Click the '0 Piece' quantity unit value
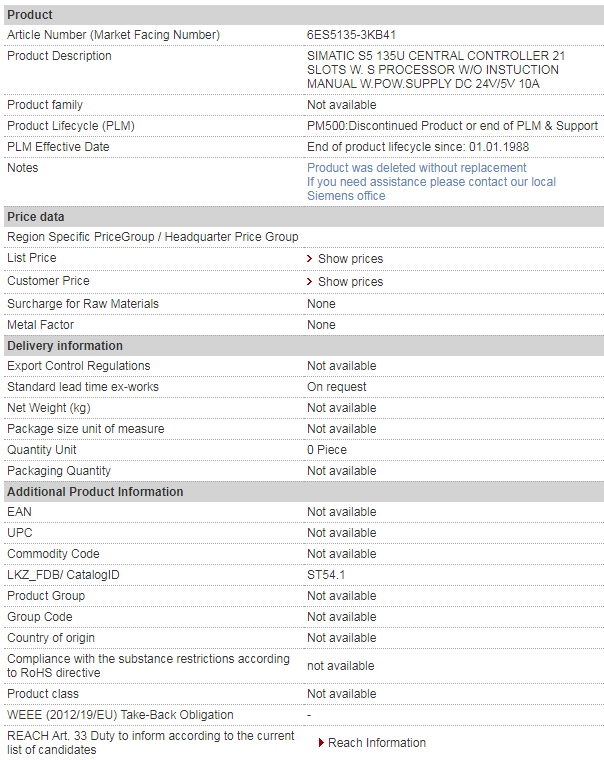 pos(327,450)
